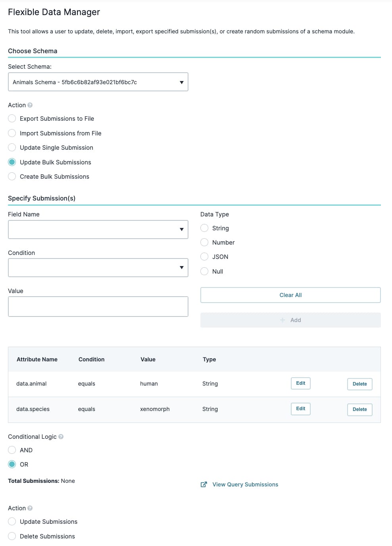Click the help icon beside the bottom Action label

(30, 508)
